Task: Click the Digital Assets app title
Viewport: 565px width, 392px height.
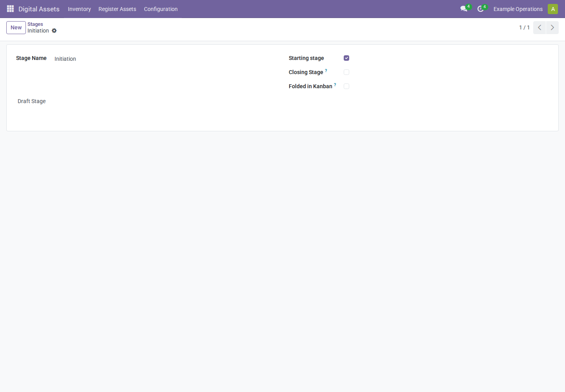Action: coord(39,9)
